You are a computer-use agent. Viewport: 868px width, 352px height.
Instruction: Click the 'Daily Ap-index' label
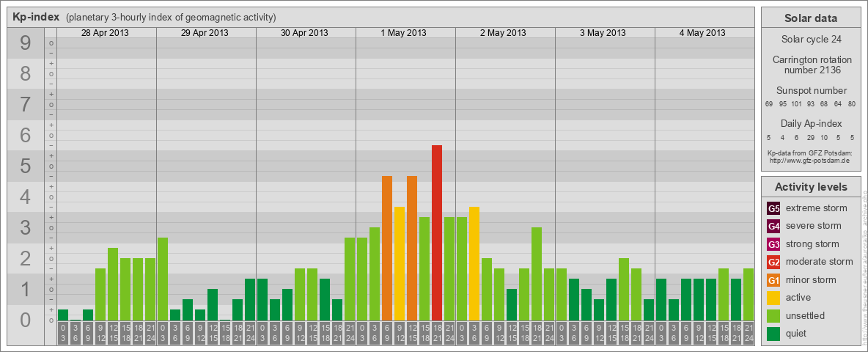812,123
